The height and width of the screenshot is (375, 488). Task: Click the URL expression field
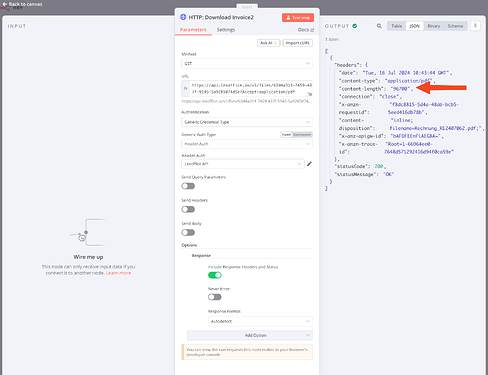251,88
